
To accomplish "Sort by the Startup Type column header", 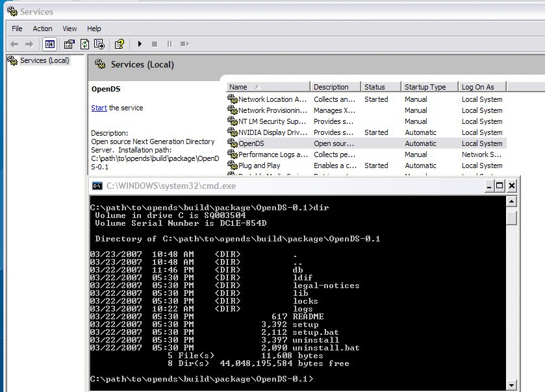I will click(x=429, y=87).
